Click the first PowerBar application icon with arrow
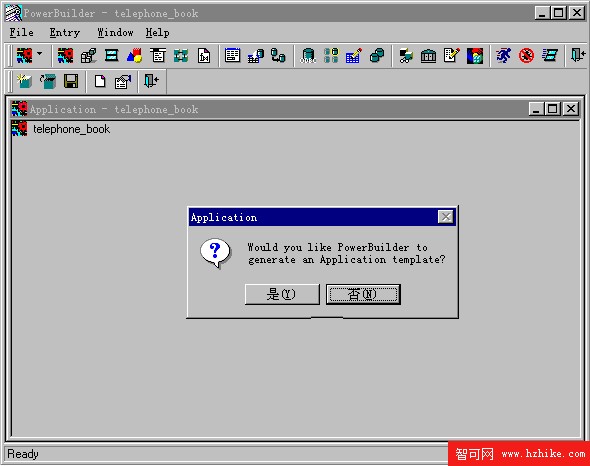This screenshot has height=466, width=590. pyautogui.click(x=25, y=56)
